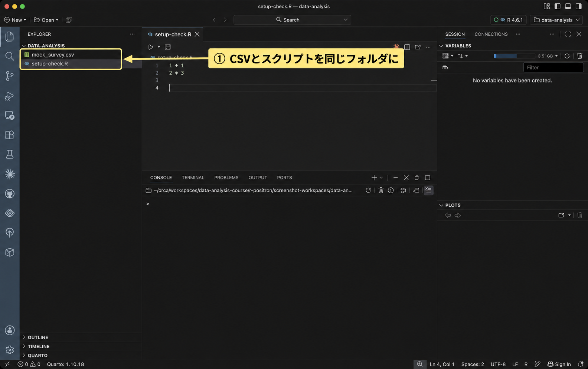Screen dimensions: 588x369
Task: Restart the R console session
Action: [x=368, y=190]
